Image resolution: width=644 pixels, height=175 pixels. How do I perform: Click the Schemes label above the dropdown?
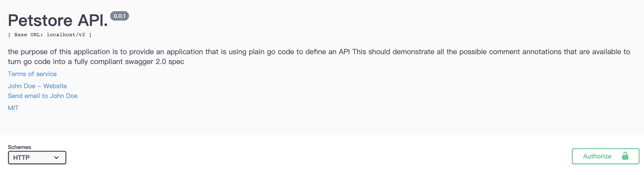19,147
